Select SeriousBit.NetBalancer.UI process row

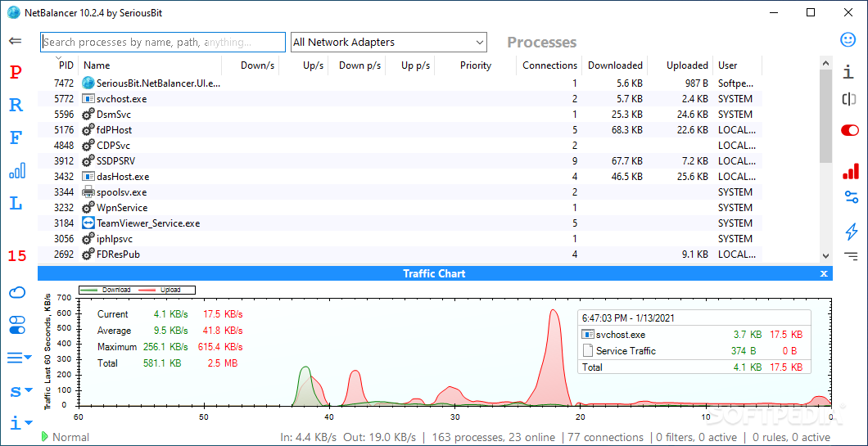point(400,83)
